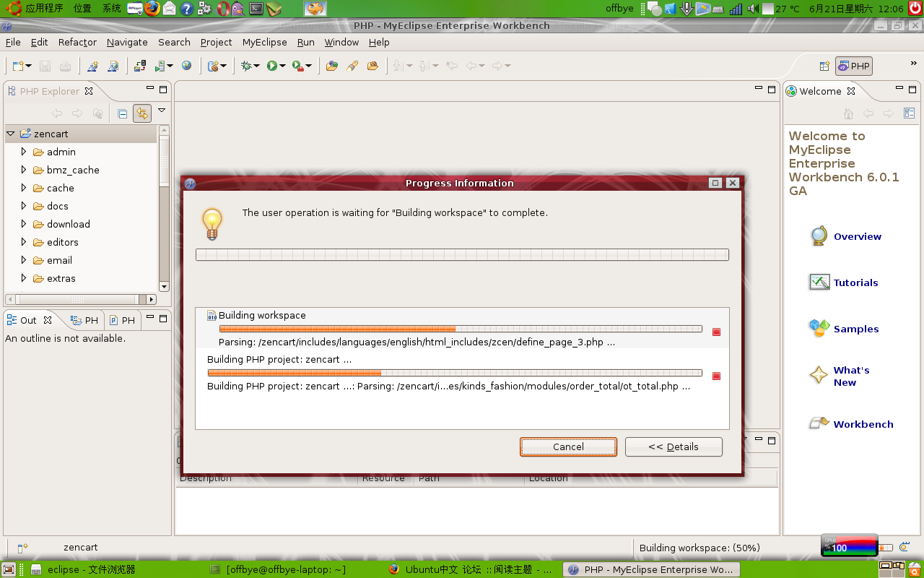The width and height of the screenshot is (924, 578).
Task: Select the PHP perspective button
Action: point(854,66)
